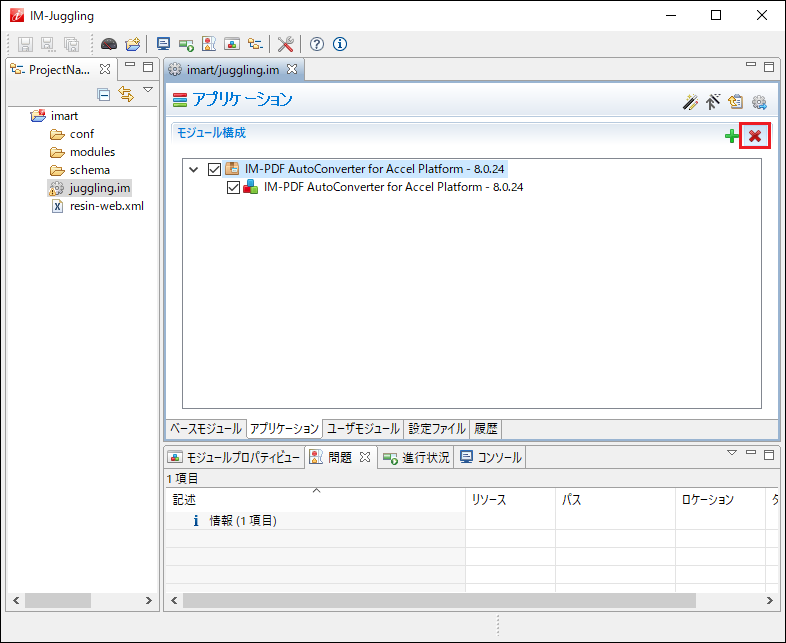Select resin-web.xml in the project tree
786x643 pixels.
[x=106, y=206]
